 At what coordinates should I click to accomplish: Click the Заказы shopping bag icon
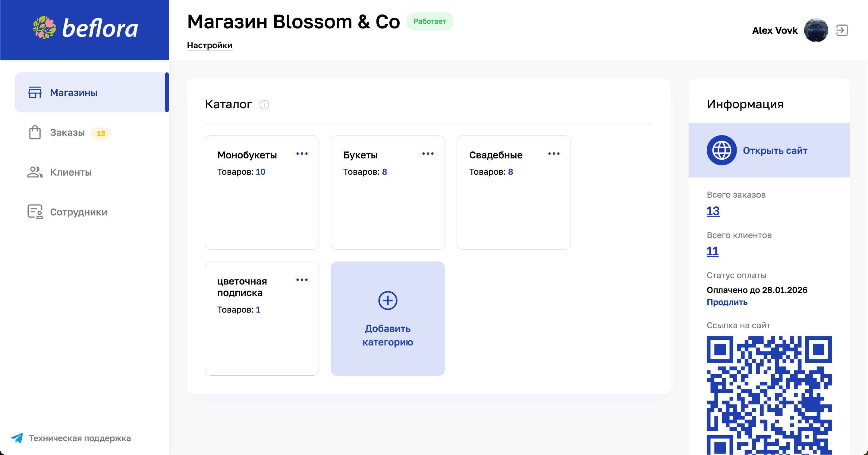pyautogui.click(x=35, y=132)
